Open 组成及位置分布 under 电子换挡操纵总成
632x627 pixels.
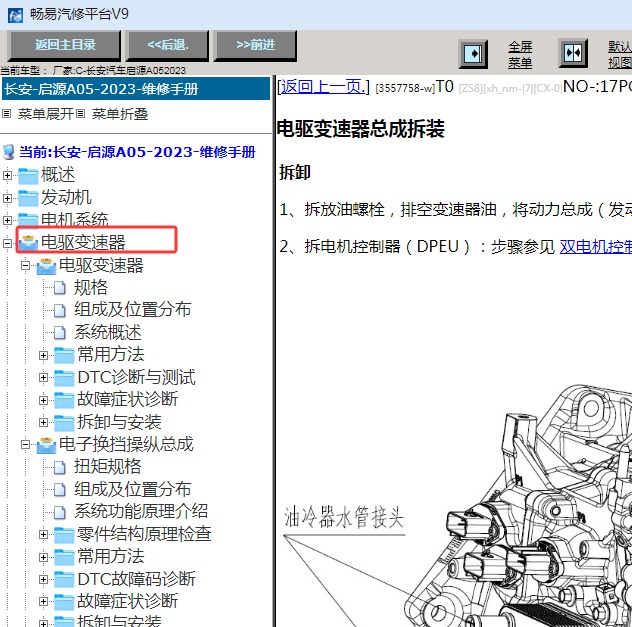133,489
